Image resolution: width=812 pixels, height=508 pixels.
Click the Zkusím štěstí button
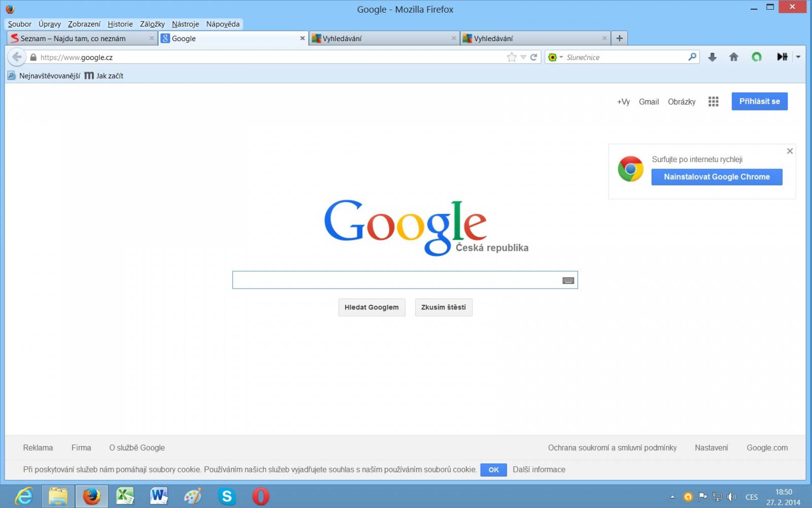[444, 307]
